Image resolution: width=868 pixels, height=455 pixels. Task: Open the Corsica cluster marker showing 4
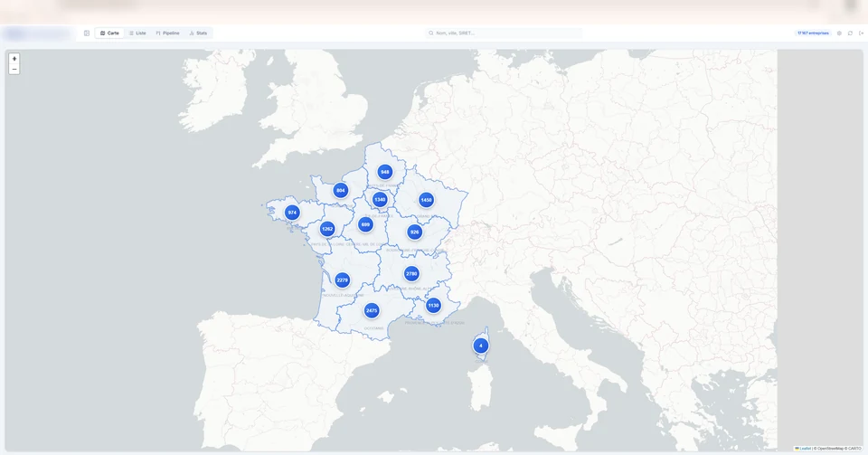coord(480,346)
